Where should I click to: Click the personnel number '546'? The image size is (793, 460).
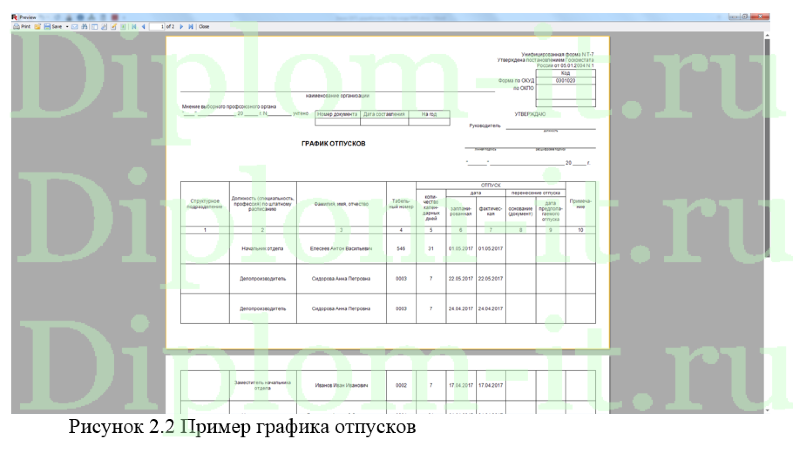tap(401, 249)
